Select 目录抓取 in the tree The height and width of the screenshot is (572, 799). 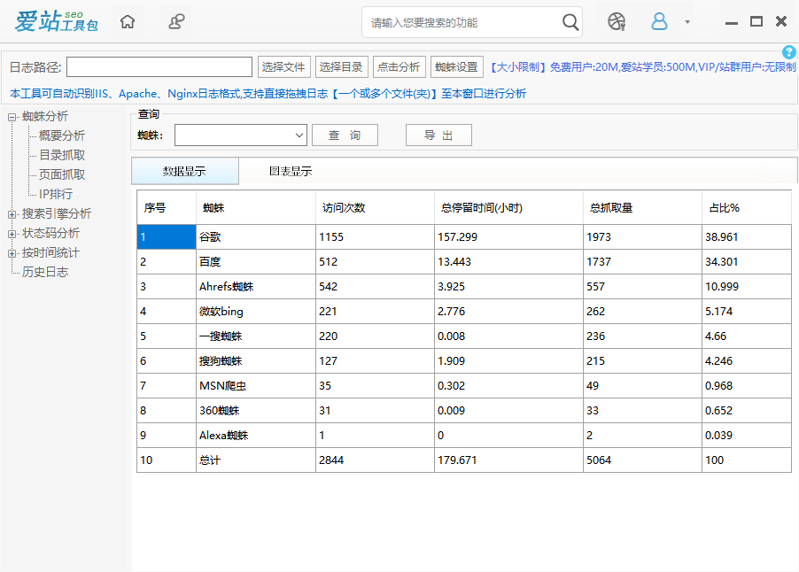[62, 155]
